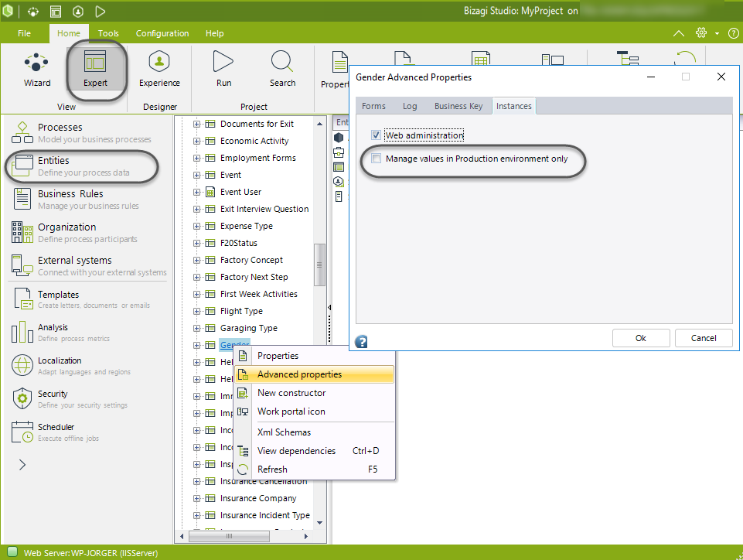This screenshot has height=560, width=743.
Task: Open Security module
Action: click(70, 398)
